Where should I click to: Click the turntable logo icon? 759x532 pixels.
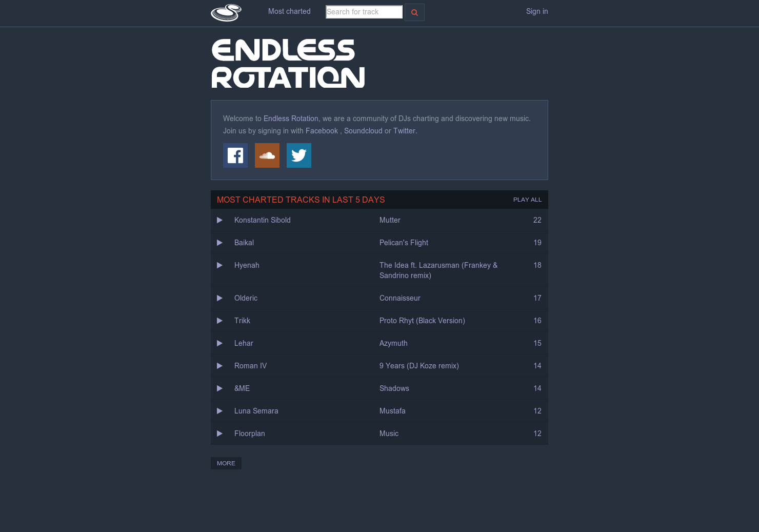[226, 12]
